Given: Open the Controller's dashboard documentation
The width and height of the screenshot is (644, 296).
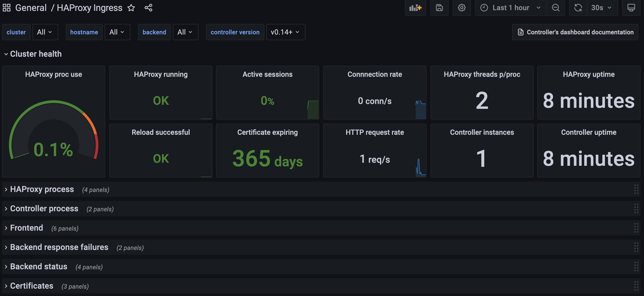Looking at the screenshot, I should (575, 32).
